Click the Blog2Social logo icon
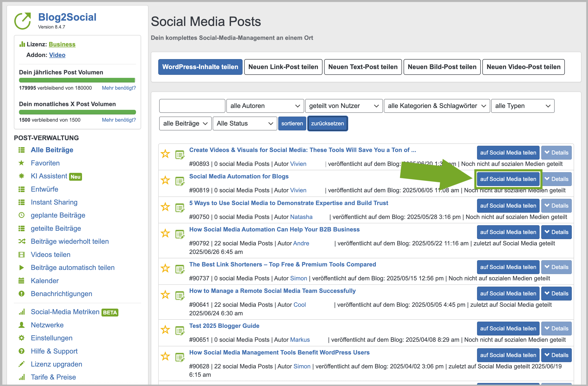Screen dimensions: 588x386 (x=23, y=21)
